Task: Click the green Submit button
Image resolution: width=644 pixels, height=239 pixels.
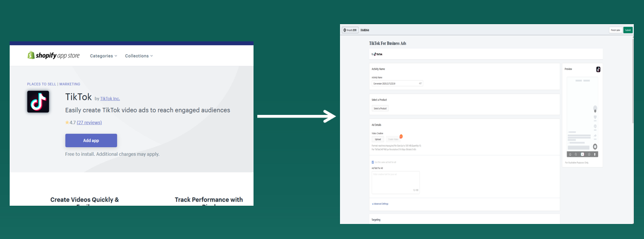Action: coord(628,30)
